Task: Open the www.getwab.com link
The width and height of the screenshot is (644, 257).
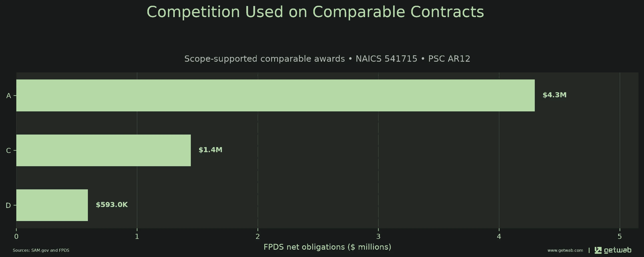Action: [x=565, y=250]
